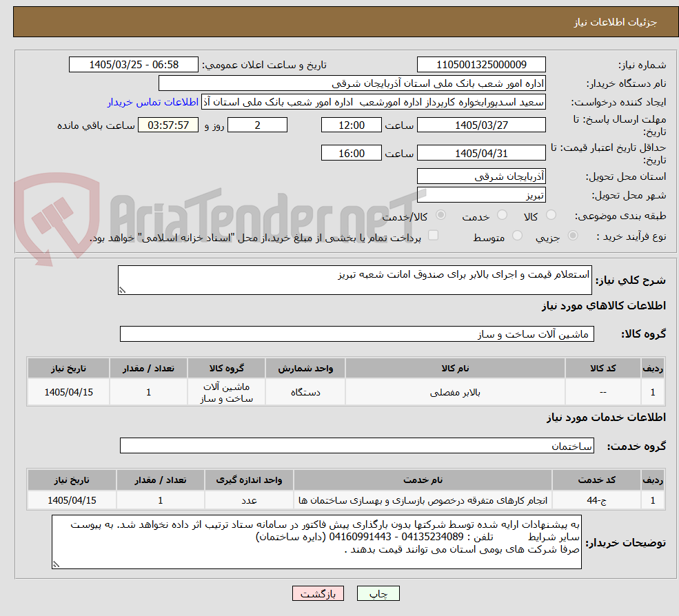Click the بالابر مفصلی cell
The image size is (679, 616).
[x=455, y=392]
